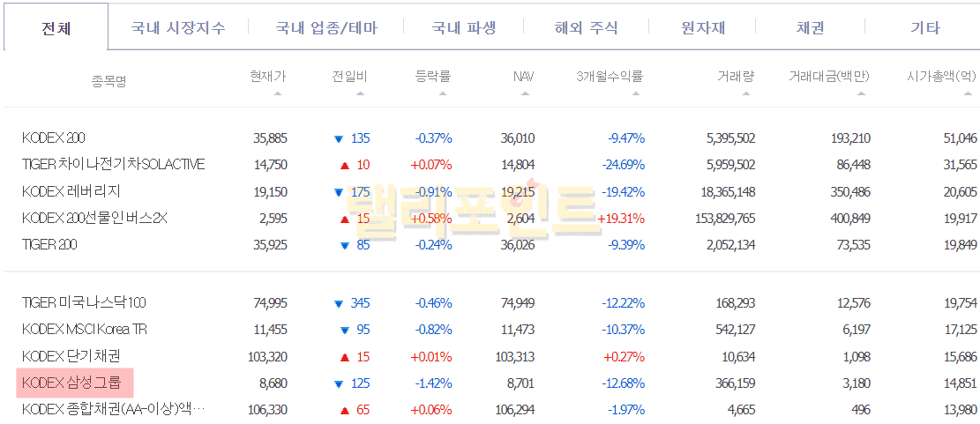Switch to the 국내 시장지수 tab

pos(178,28)
